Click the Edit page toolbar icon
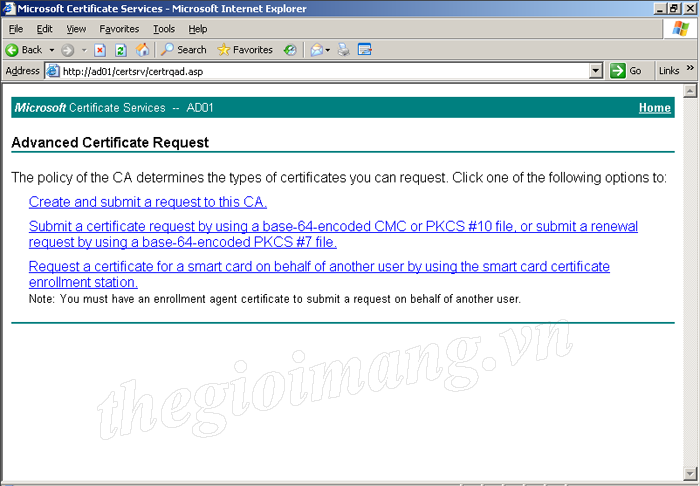Viewport: 700px width, 486px height. (365, 50)
